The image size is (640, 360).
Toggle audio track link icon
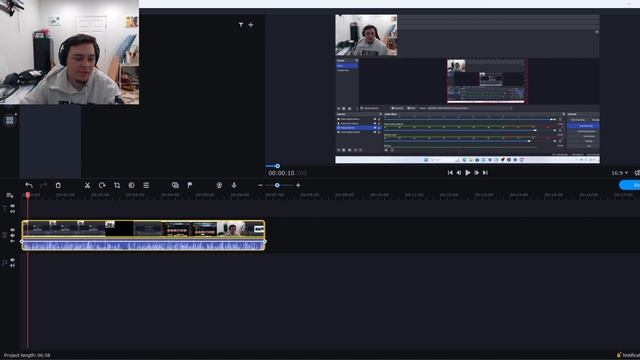pos(13,265)
